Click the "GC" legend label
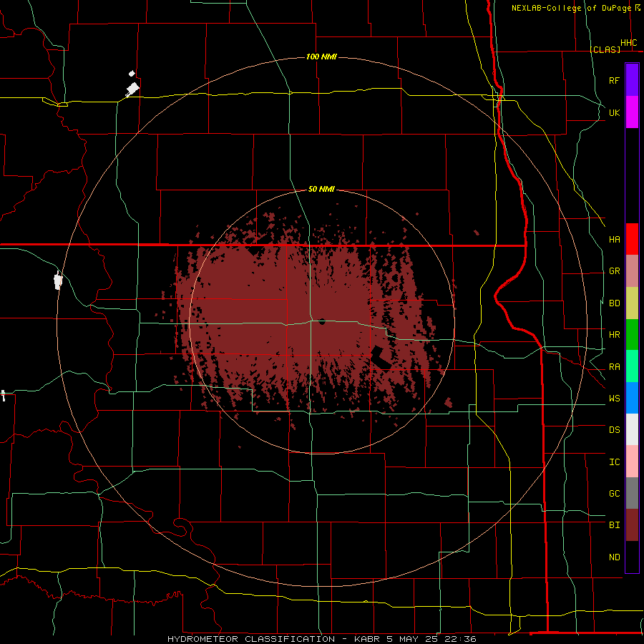This screenshot has width=644, height=644. (x=614, y=494)
